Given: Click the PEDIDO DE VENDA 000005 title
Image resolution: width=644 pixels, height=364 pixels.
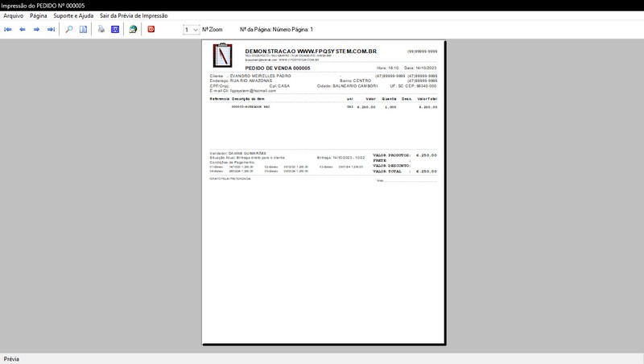Looking at the screenshot, I should (x=278, y=68).
